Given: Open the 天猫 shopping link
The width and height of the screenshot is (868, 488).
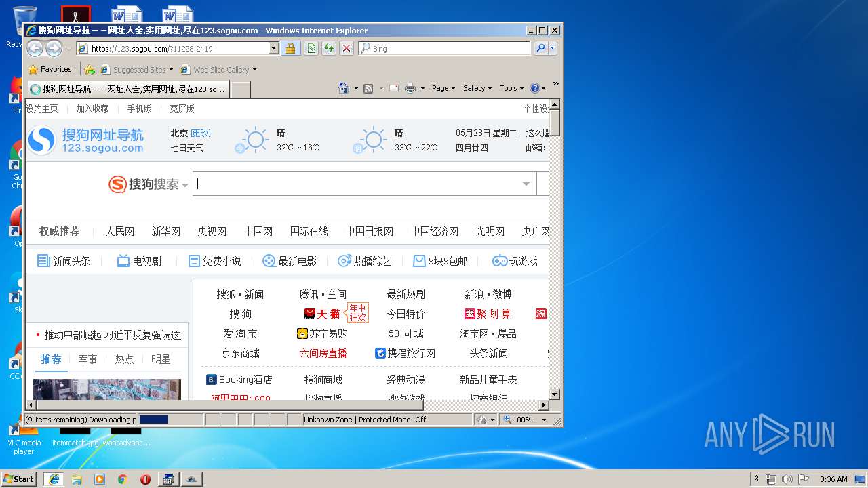Looking at the screenshot, I should click(x=323, y=314).
